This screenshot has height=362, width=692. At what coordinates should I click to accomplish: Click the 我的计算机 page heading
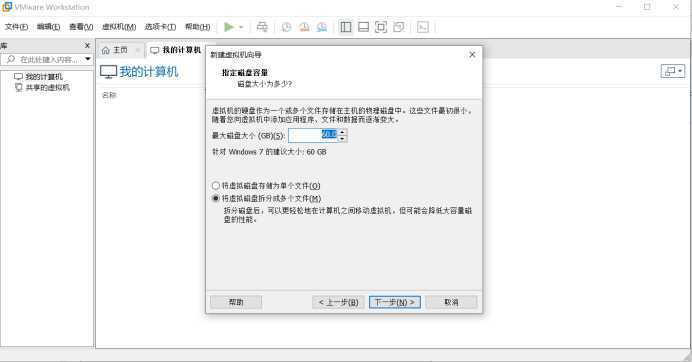click(x=149, y=72)
